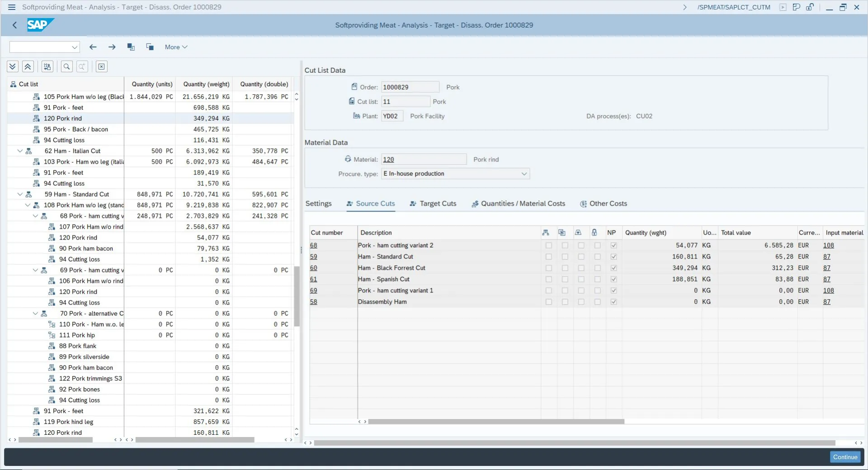Click the cut list tree vertical scrollbar
This screenshot has width=868, height=470.
[x=297, y=296]
